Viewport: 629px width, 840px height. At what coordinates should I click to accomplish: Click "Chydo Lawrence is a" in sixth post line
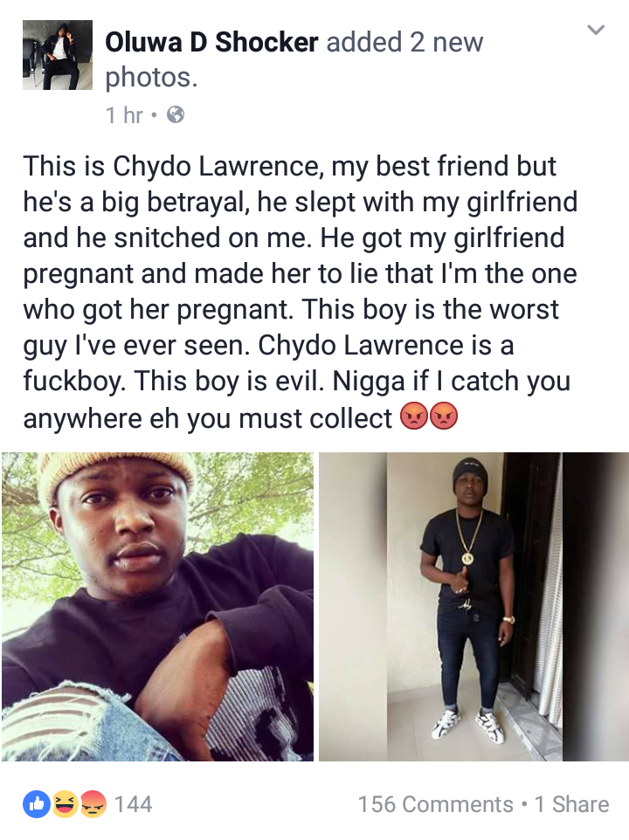pyautogui.click(x=386, y=346)
